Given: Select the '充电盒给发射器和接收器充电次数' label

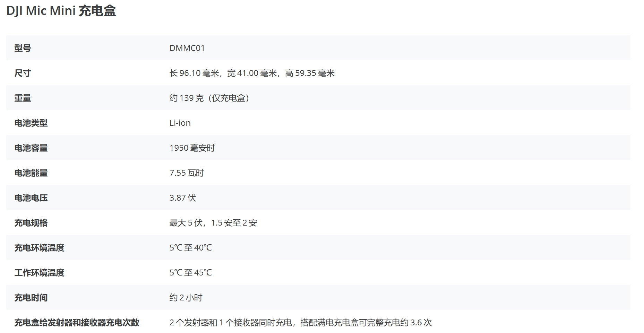Looking at the screenshot, I should point(77,323).
